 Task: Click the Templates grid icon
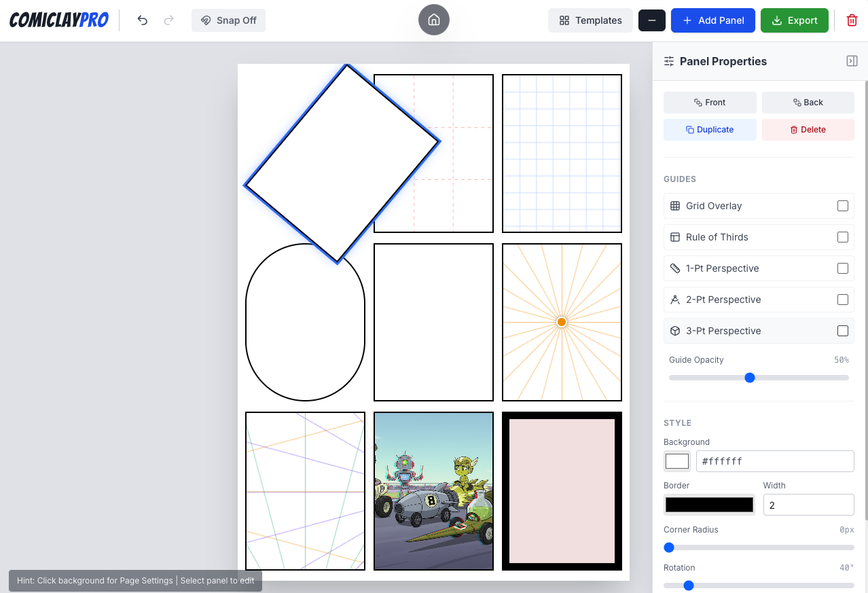pyautogui.click(x=564, y=20)
